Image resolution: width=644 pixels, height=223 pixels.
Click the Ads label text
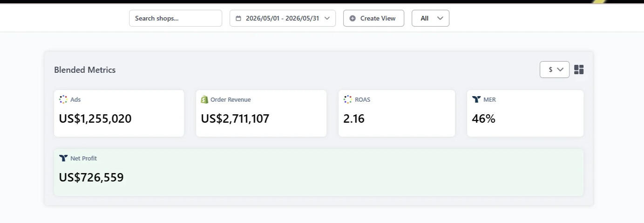(75, 99)
